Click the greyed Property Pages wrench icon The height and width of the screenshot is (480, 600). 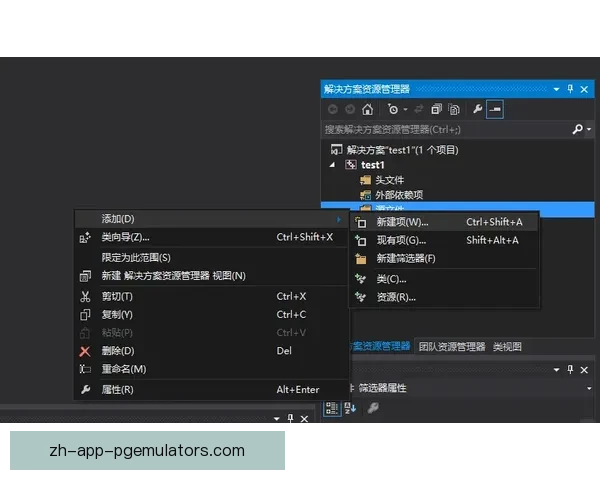(x=373, y=408)
